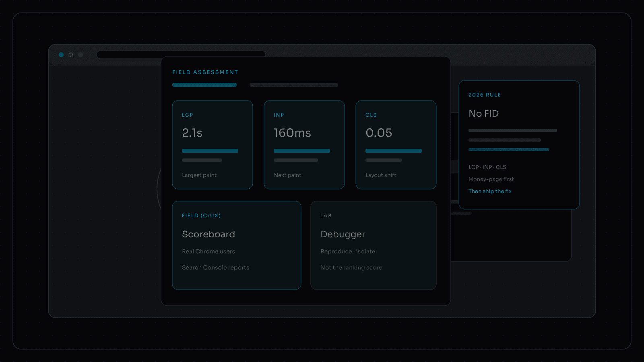Click the LCP blue progress bar

[x=210, y=151]
